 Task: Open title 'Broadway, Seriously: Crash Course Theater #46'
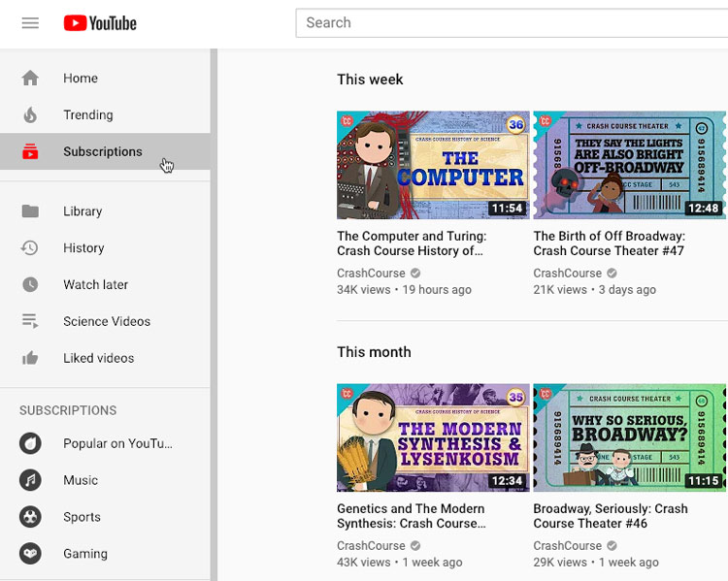click(611, 516)
